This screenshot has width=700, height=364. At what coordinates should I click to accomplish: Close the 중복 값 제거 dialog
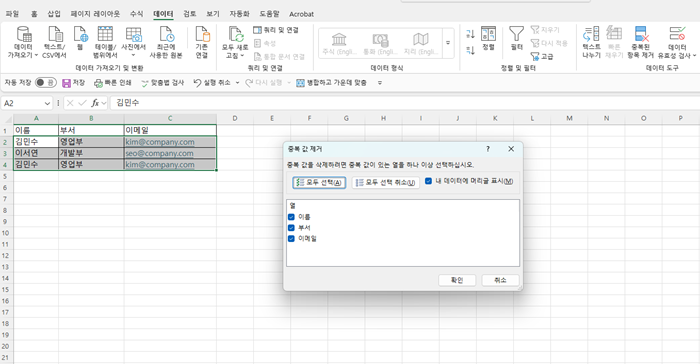pyautogui.click(x=511, y=149)
